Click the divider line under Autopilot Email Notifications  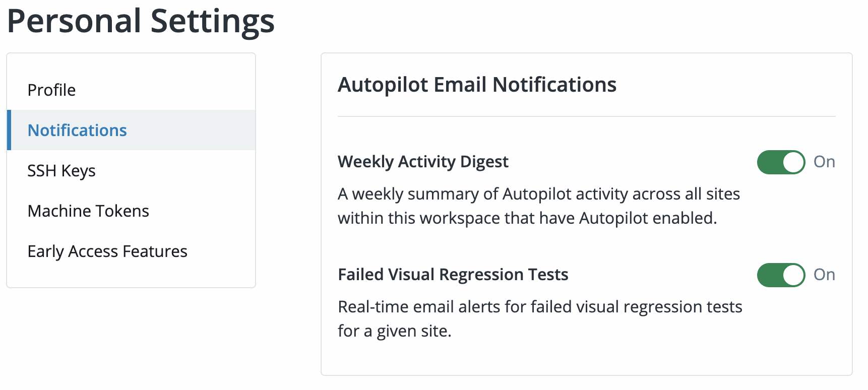point(586,116)
